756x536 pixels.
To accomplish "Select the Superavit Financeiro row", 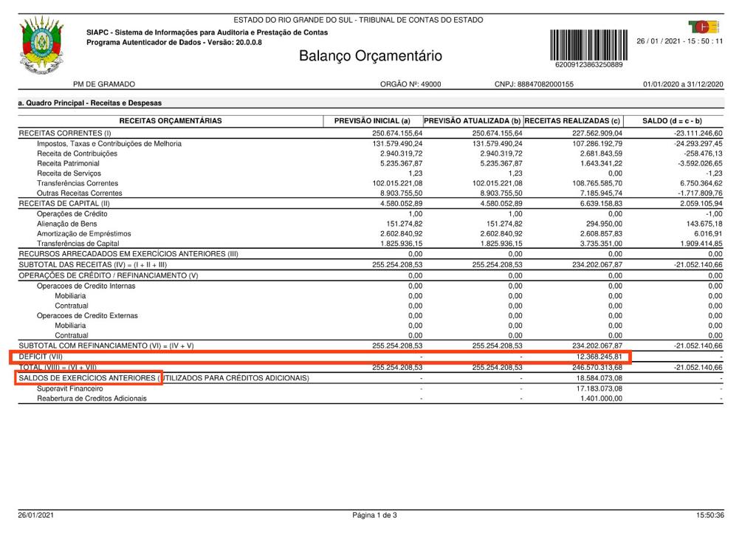I will [371, 388].
